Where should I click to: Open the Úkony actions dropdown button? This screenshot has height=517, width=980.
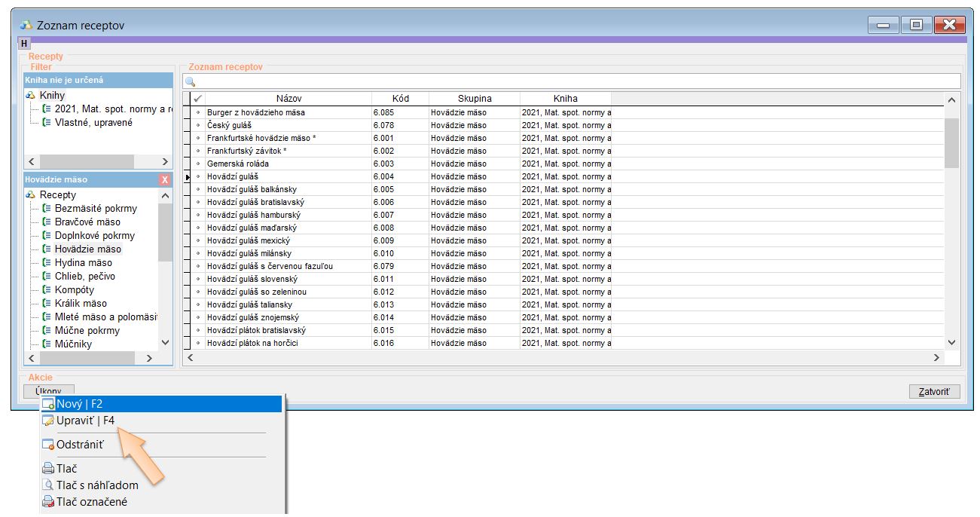pyautogui.click(x=49, y=391)
